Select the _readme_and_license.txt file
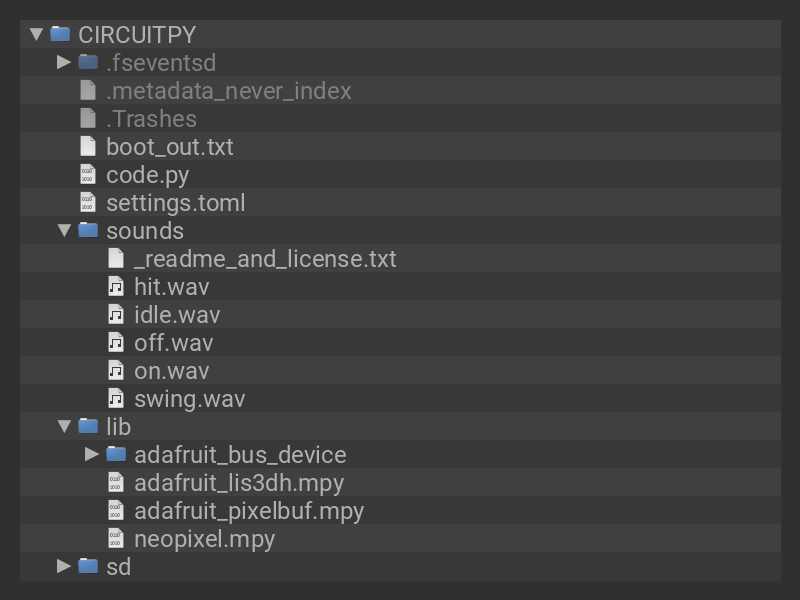800x600 pixels. click(x=265, y=258)
